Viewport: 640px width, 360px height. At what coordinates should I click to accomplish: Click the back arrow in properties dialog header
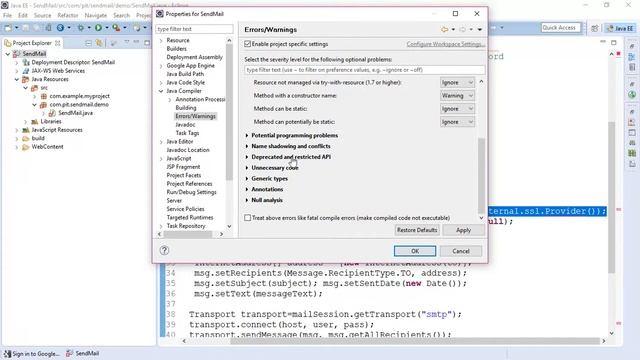point(444,29)
